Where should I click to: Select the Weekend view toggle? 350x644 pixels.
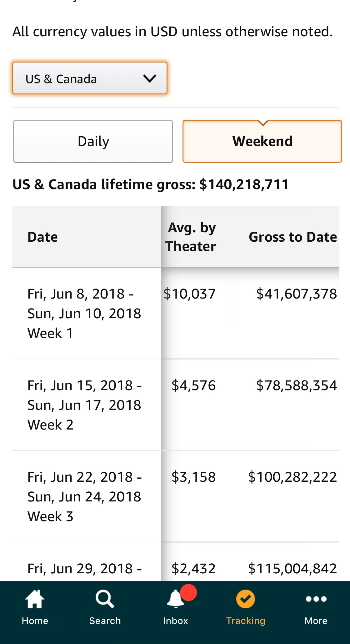(262, 141)
